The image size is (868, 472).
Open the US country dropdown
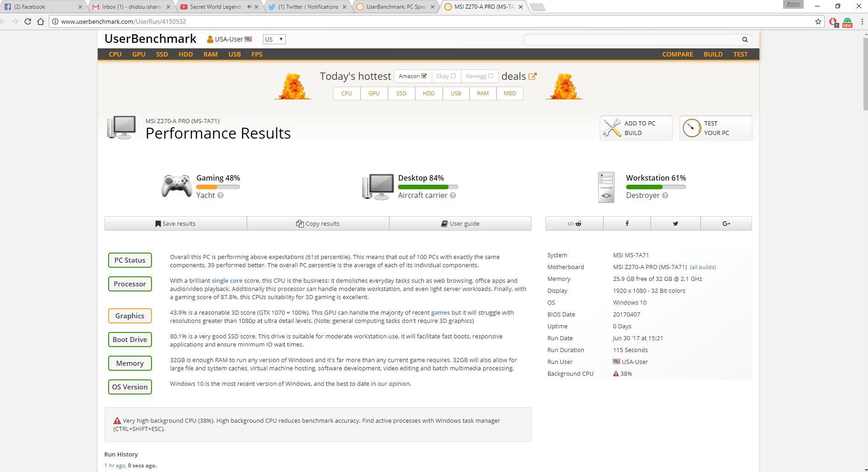pyautogui.click(x=274, y=39)
